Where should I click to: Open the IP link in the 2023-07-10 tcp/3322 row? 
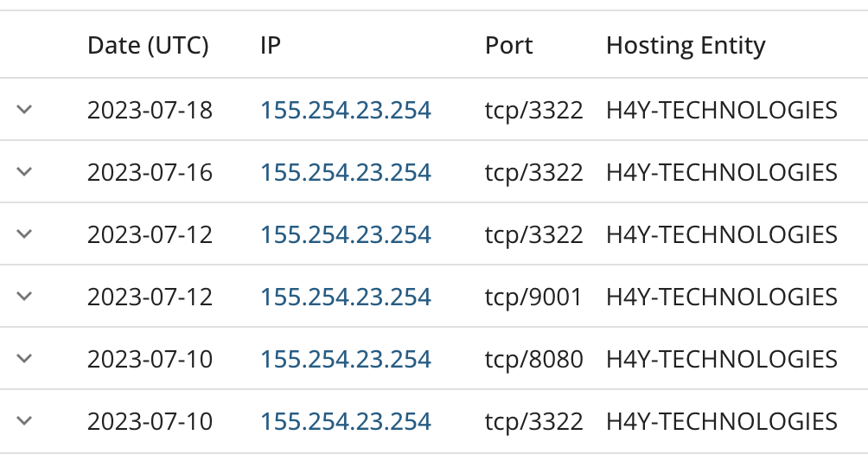pos(346,421)
